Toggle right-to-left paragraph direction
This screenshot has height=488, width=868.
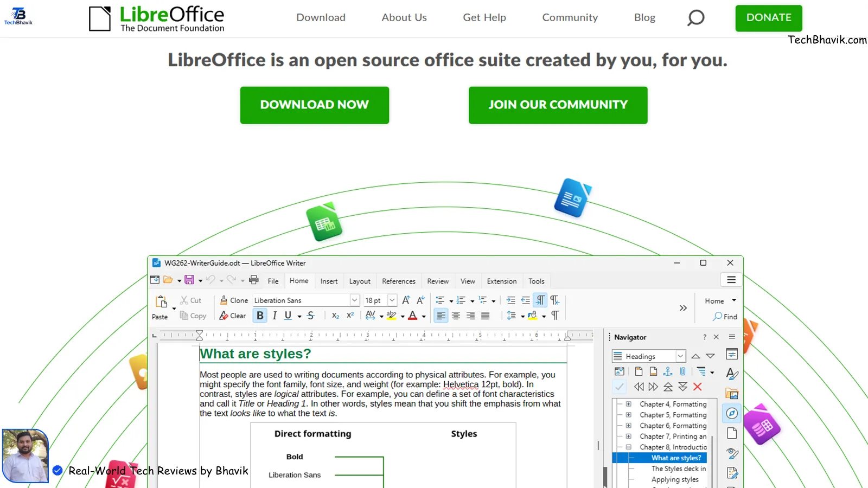(x=554, y=300)
